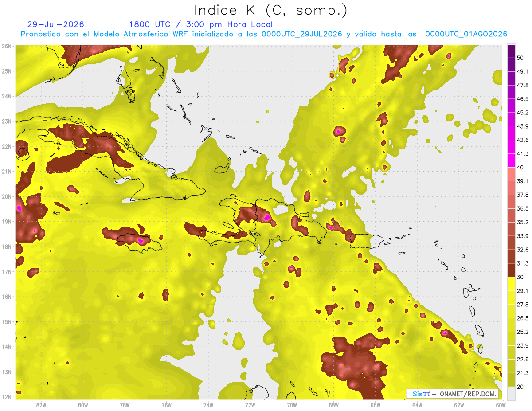Click the latitude label "18N"
Image resolution: width=532 pixels, height=411 pixels.
click(x=6, y=247)
